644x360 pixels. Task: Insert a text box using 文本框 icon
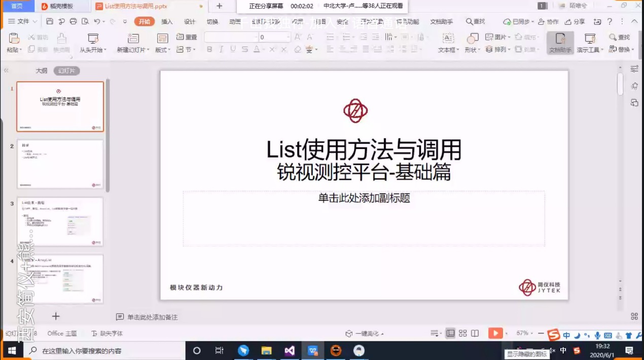[448, 39]
